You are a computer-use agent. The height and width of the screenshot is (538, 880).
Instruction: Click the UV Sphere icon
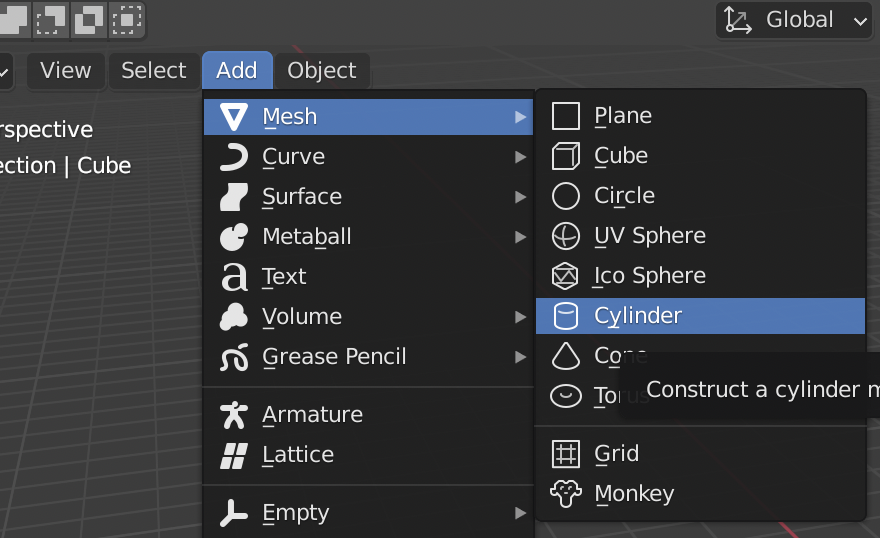click(565, 236)
